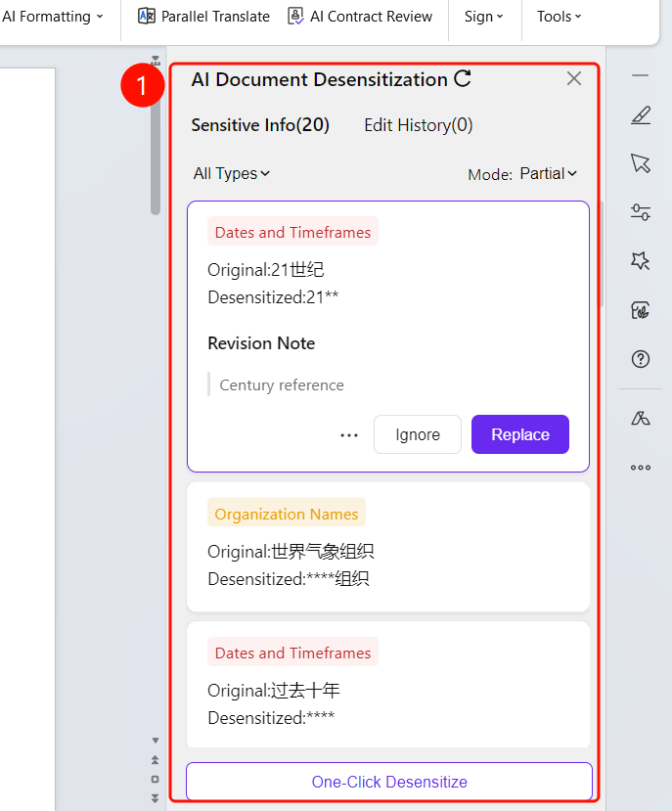Click the Parallel Translate icon
This screenshot has width=672, height=811.
pos(147,16)
